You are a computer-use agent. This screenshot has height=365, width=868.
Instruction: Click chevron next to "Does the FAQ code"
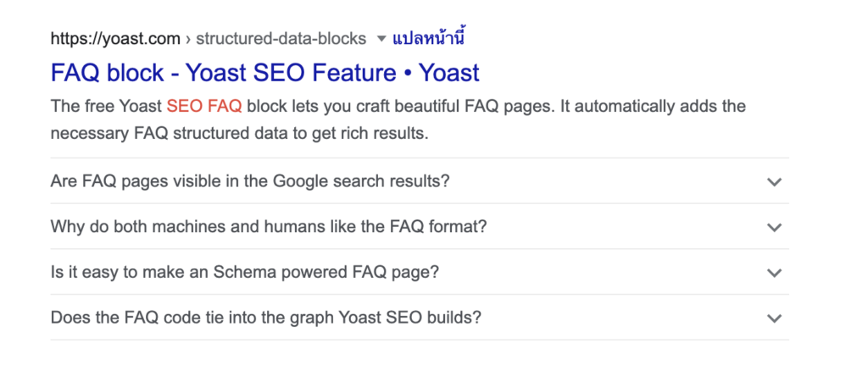click(x=773, y=318)
